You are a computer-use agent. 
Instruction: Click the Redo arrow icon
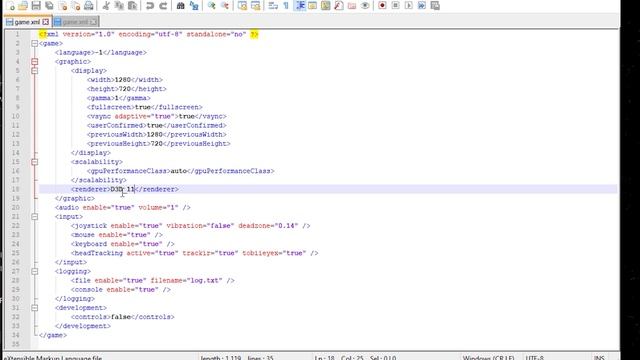[163, 6]
